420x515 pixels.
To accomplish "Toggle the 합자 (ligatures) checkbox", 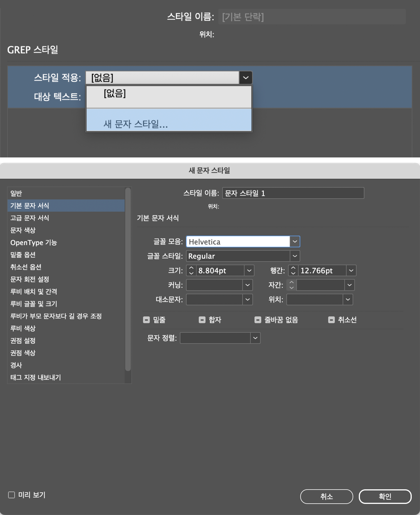I will [202, 320].
